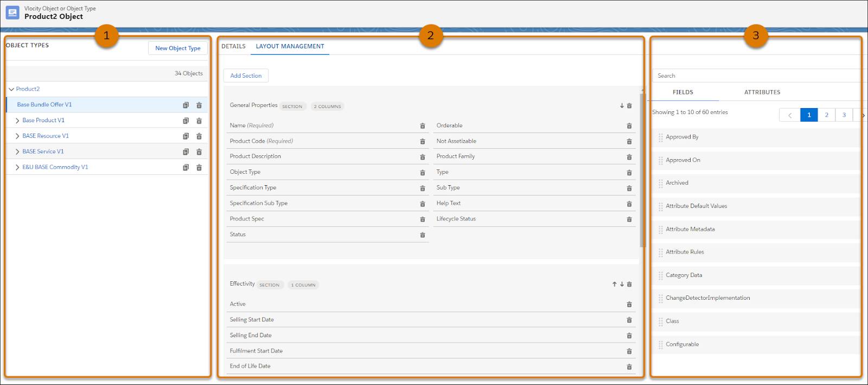Clone the BASE Resource V1 object type
Screen dimensions: 868x385
(186, 136)
